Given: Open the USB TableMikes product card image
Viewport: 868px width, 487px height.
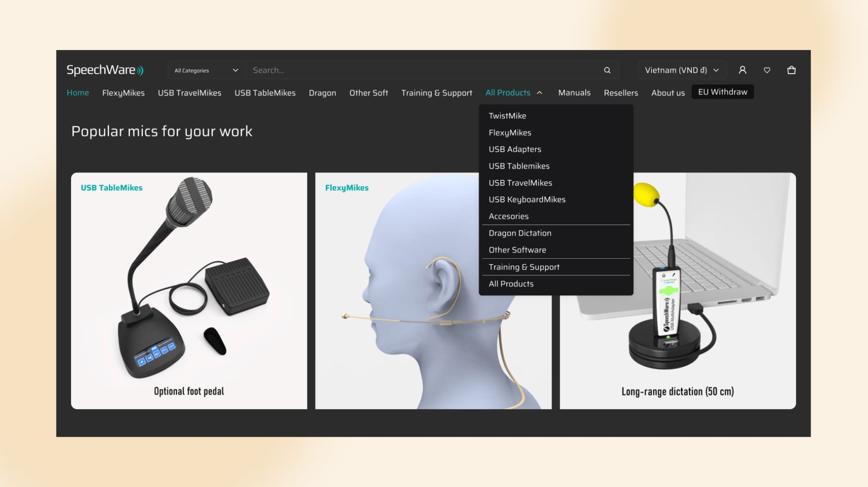Looking at the screenshot, I should pyautogui.click(x=189, y=291).
